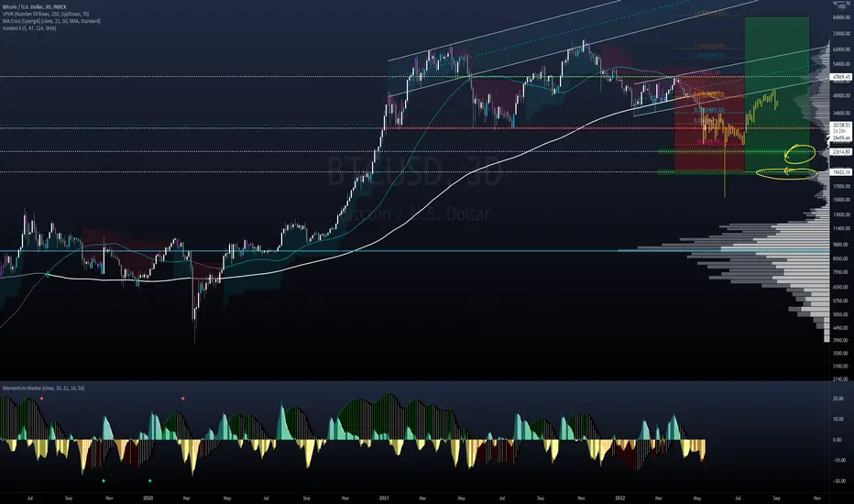
Task: Click the 19422.16 price label on axis
Action: pyautogui.click(x=841, y=172)
